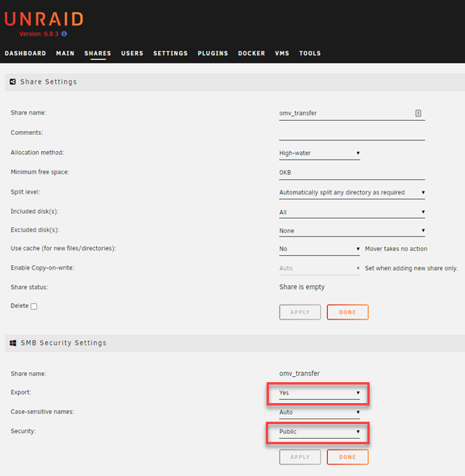Toggle the Delete checkbox
Screen dimensions: 465x476
[x=33, y=306]
